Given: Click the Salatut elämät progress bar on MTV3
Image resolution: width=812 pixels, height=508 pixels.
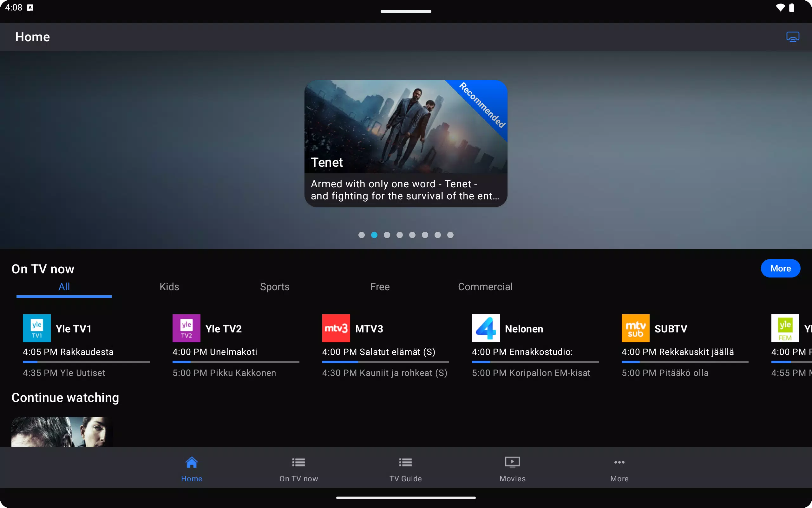Looking at the screenshot, I should tap(385, 362).
